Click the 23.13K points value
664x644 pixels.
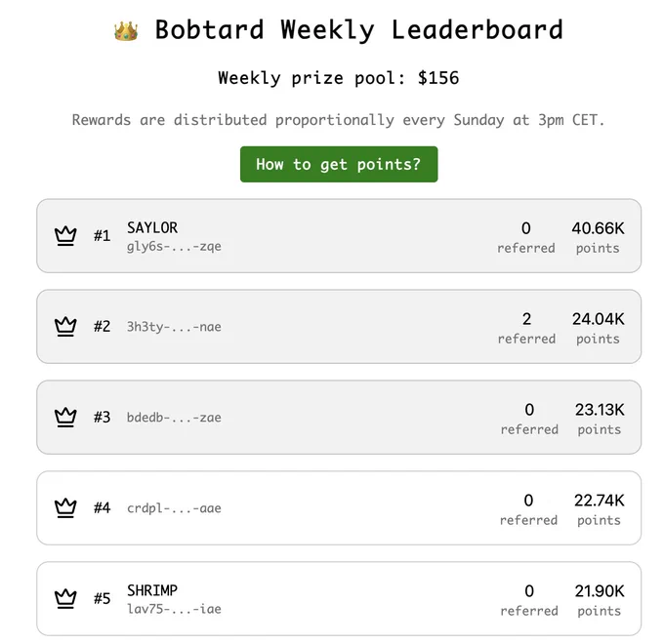(600, 410)
